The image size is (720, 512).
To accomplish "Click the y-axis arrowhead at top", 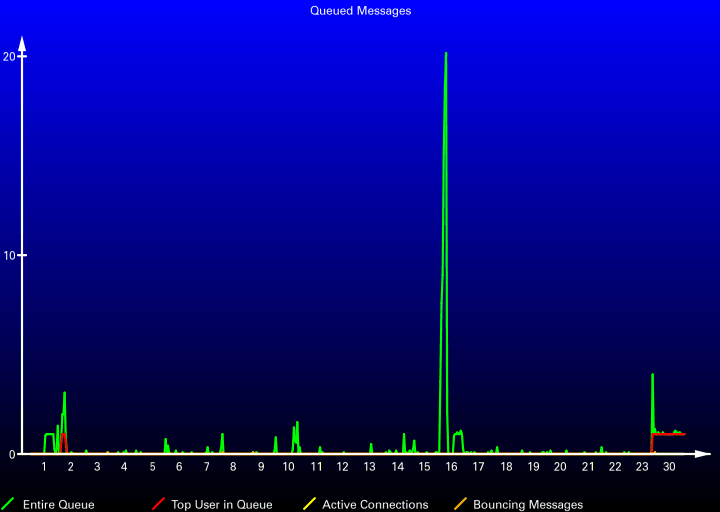I will (22, 43).
